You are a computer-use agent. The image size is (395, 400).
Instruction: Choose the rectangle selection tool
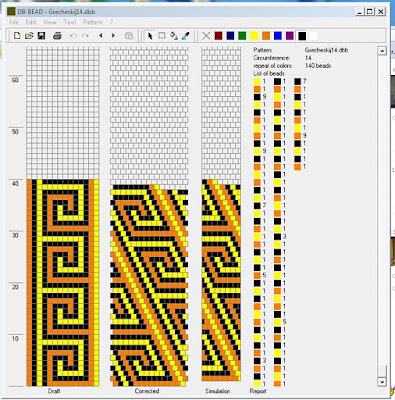(x=162, y=36)
